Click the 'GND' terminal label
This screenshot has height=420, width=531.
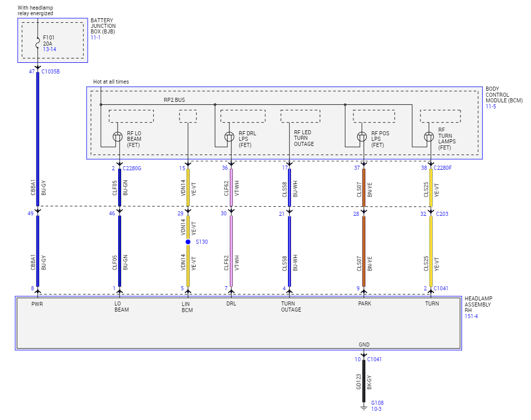364,345
